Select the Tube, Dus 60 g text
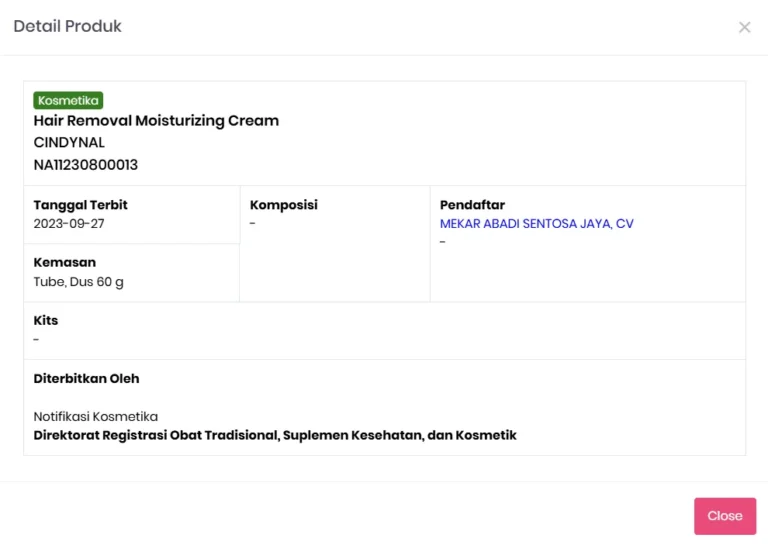Viewport: 768px width, 545px height. click(x=78, y=282)
